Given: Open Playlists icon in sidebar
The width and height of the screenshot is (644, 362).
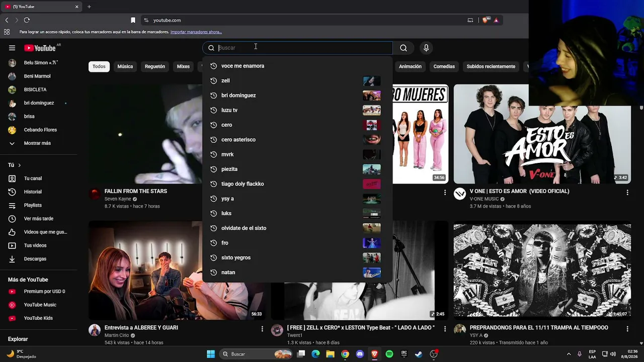Looking at the screenshot, I should click(x=12, y=205).
